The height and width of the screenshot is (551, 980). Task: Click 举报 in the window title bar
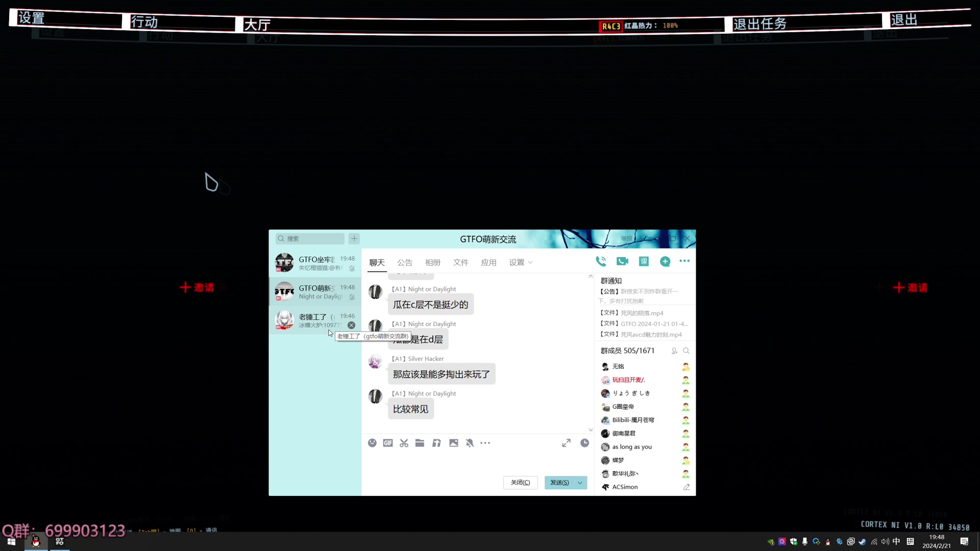[x=626, y=239]
